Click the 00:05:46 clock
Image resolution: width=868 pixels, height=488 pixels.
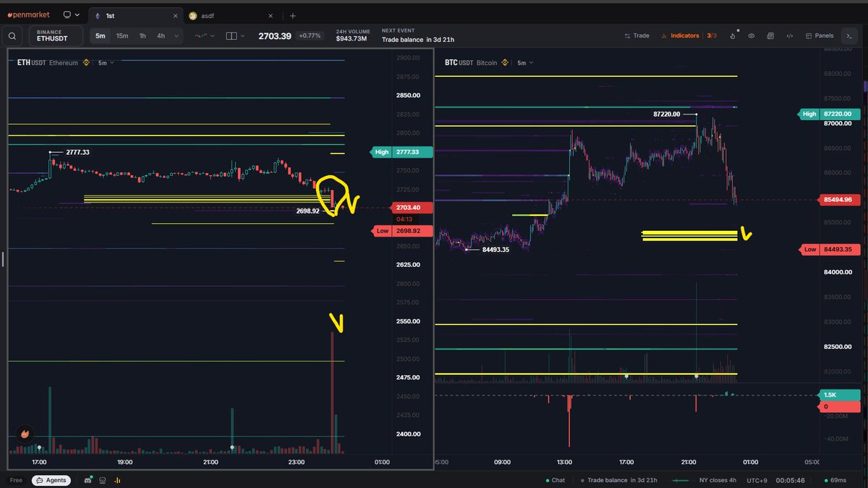click(x=789, y=480)
